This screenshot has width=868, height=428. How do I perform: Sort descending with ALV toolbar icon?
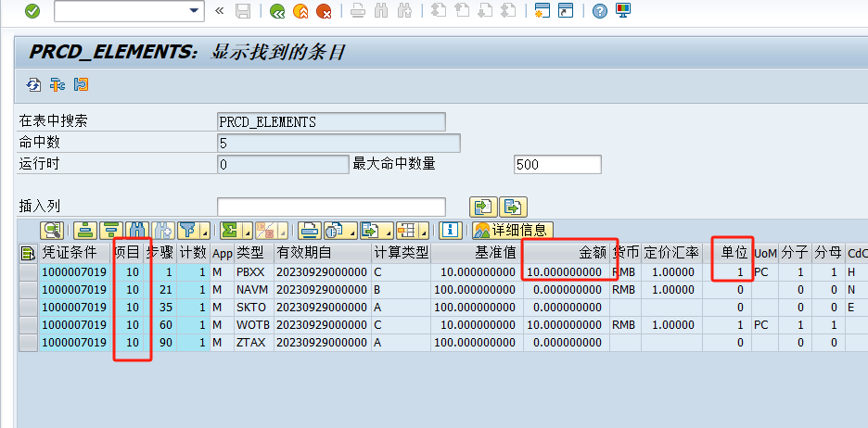[111, 230]
